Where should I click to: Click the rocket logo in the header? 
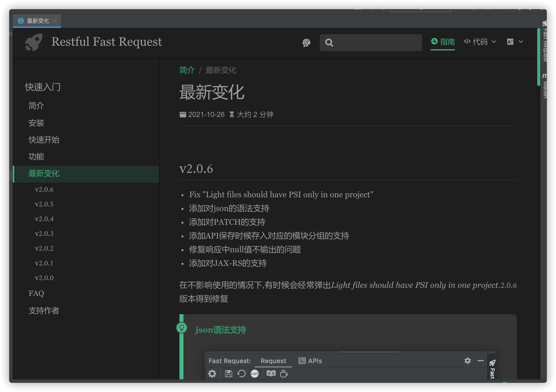pyautogui.click(x=34, y=42)
